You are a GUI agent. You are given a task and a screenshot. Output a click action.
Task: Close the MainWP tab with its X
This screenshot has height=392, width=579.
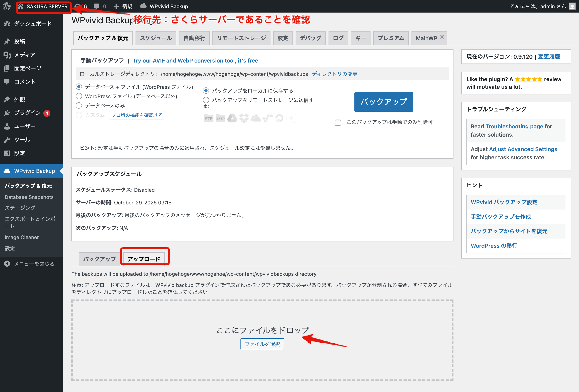point(442,37)
